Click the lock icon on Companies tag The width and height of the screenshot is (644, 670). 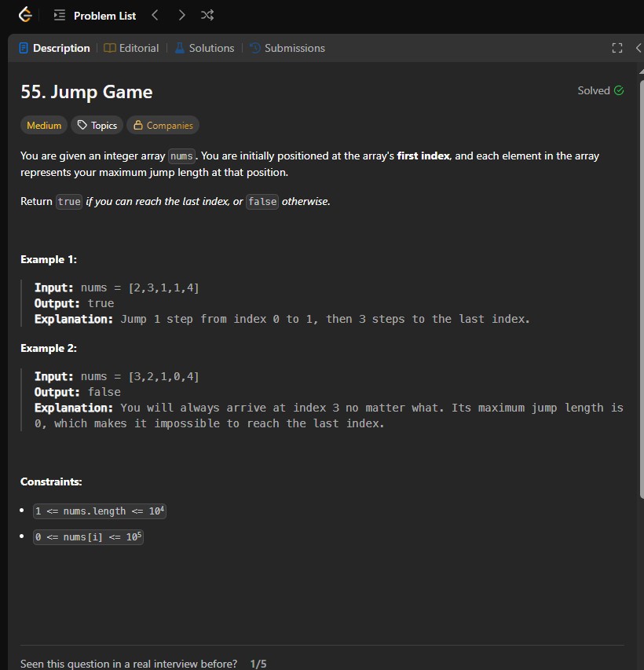tap(138, 126)
